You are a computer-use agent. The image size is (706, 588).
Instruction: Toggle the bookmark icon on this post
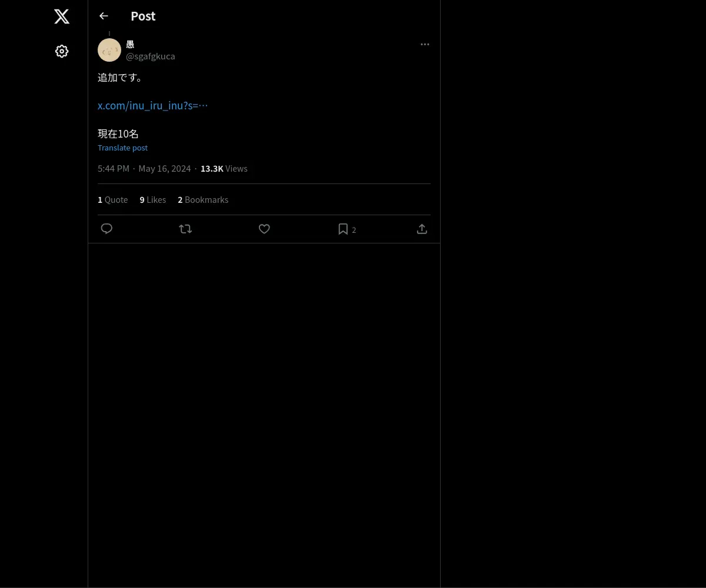[x=343, y=229]
